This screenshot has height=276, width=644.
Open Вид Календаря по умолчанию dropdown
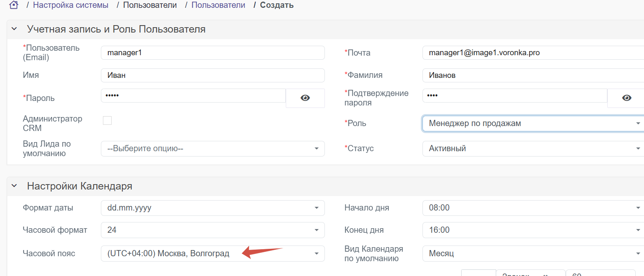pos(531,254)
